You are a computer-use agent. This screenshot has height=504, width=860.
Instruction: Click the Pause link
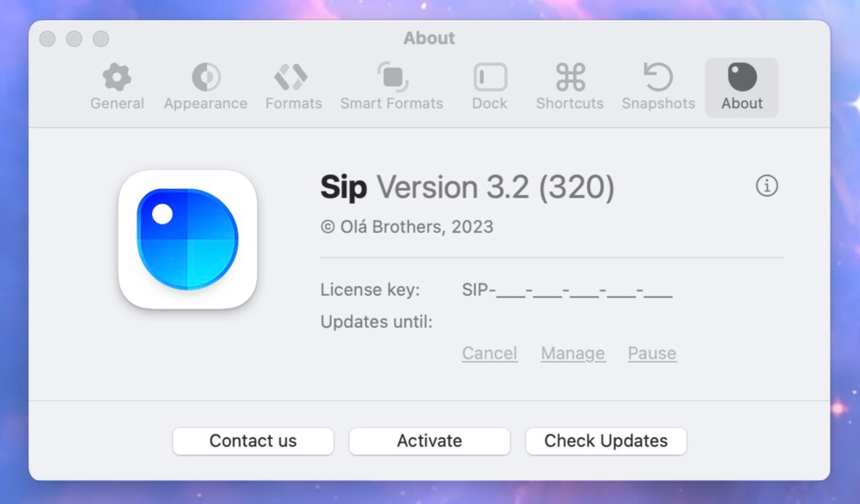[x=652, y=353]
